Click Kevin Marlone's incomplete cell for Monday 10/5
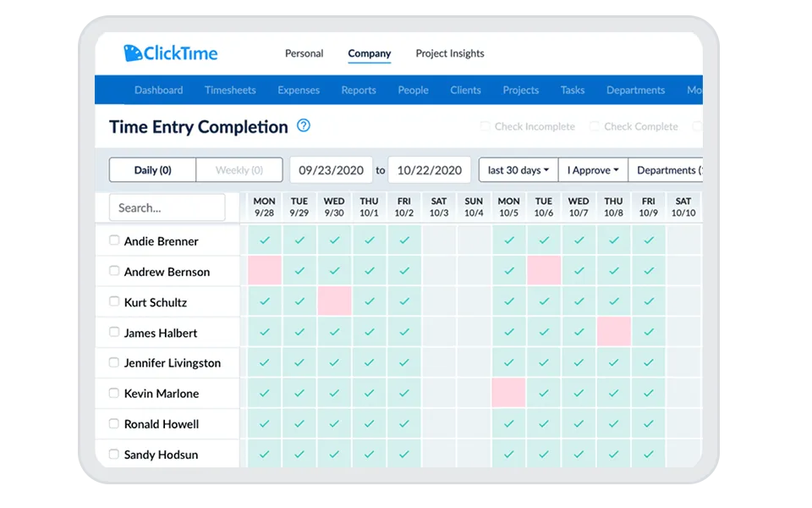 pos(508,393)
